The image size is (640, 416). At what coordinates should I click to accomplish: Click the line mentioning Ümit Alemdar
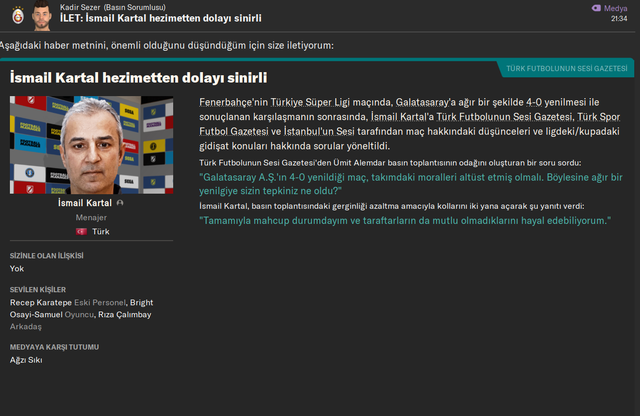point(390,163)
